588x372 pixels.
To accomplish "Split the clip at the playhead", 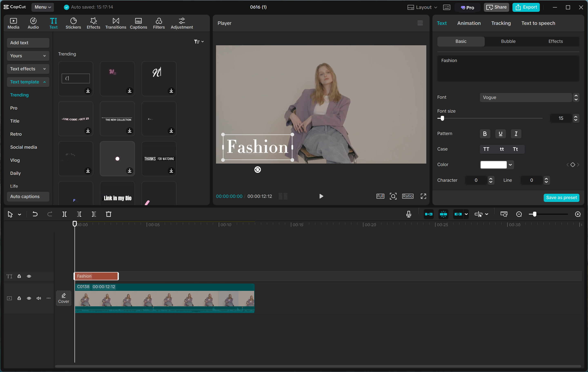I will pos(65,214).
